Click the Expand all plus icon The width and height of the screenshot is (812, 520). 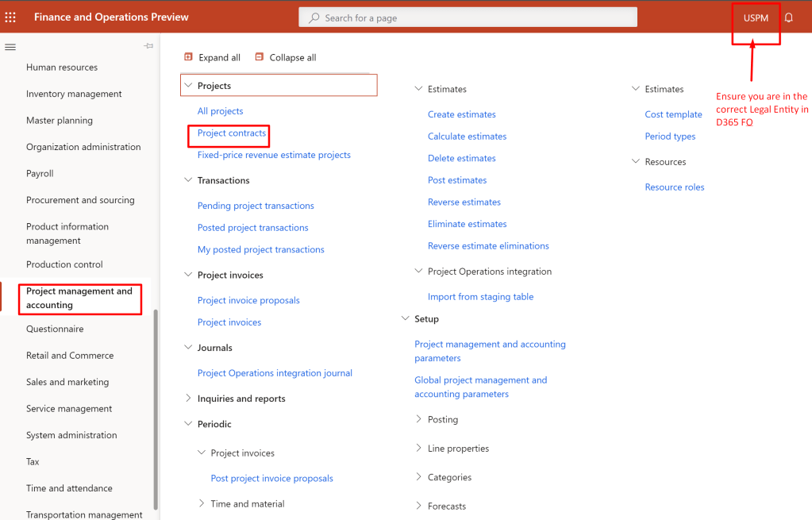(188, 57)
